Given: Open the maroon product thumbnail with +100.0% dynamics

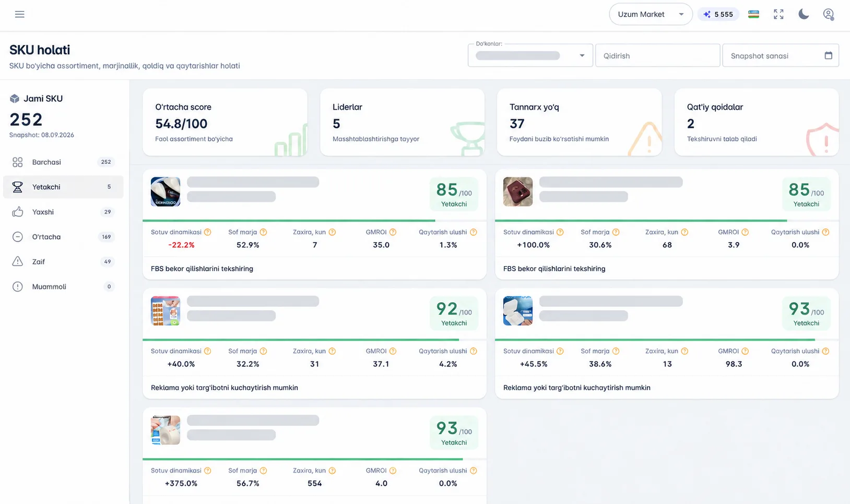Looking at the screenshot, I should pos(518,191).
